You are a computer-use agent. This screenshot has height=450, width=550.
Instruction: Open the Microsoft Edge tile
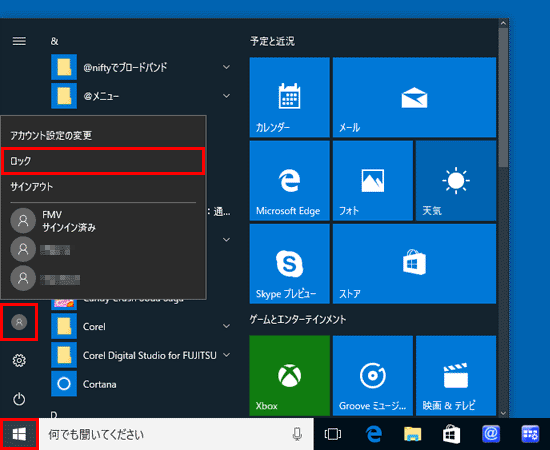tap(289, 181)
